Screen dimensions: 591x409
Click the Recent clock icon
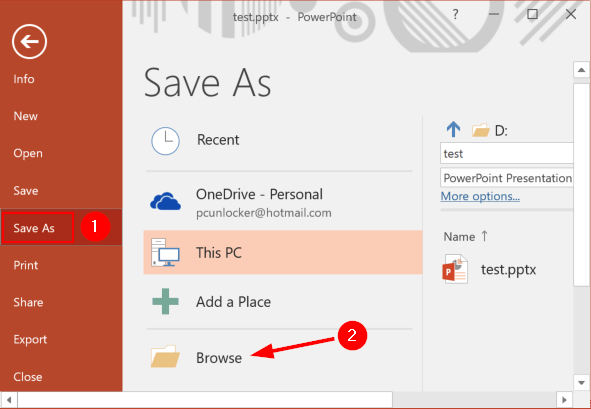pyautogui.click(x=165, y=141)
